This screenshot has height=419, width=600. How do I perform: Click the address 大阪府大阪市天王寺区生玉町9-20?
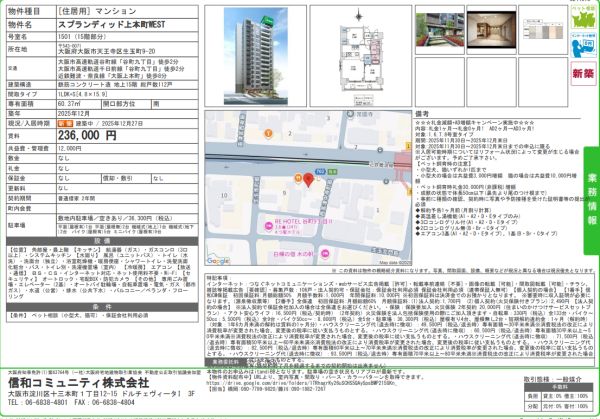pos(106,51)
